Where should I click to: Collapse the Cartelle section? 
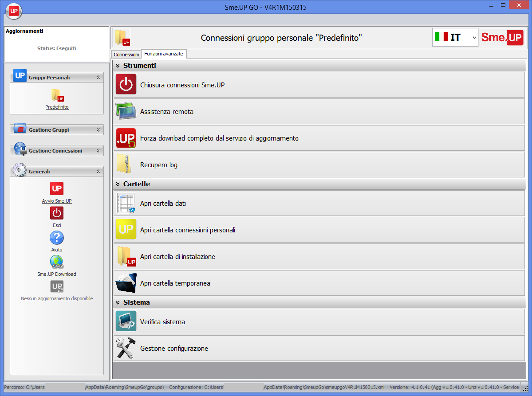(118, 184)
